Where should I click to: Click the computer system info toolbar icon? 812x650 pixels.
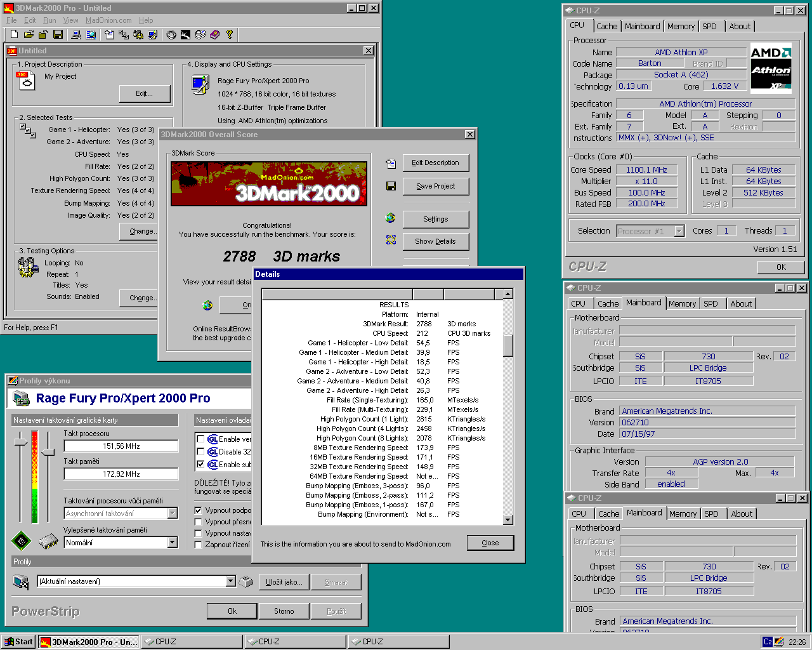(x=76, y=34)
